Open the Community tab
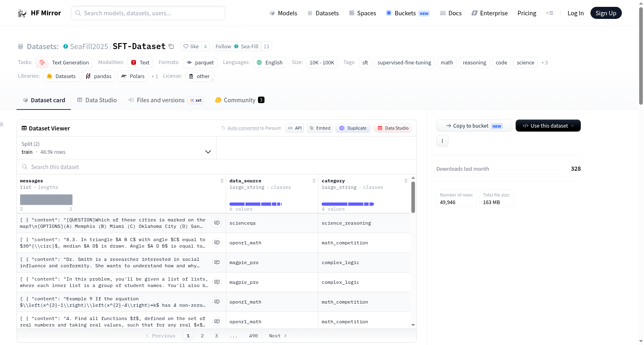 coord(240,100)
